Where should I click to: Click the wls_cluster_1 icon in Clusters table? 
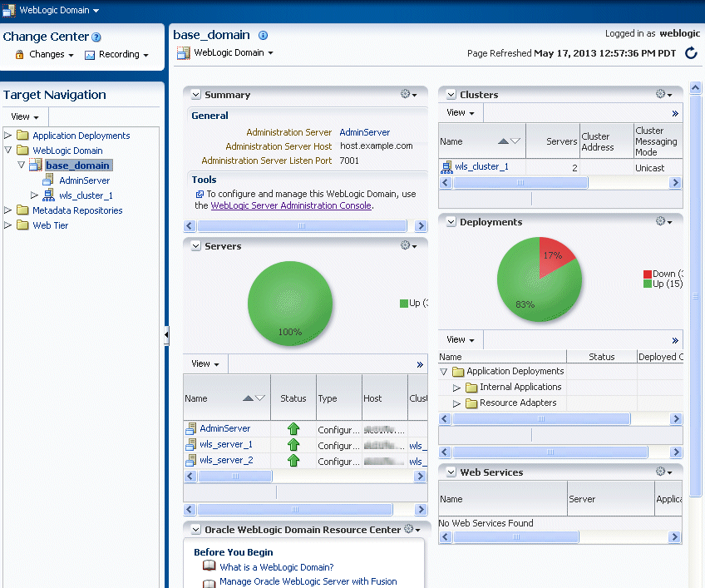click(x=446, y=167)
